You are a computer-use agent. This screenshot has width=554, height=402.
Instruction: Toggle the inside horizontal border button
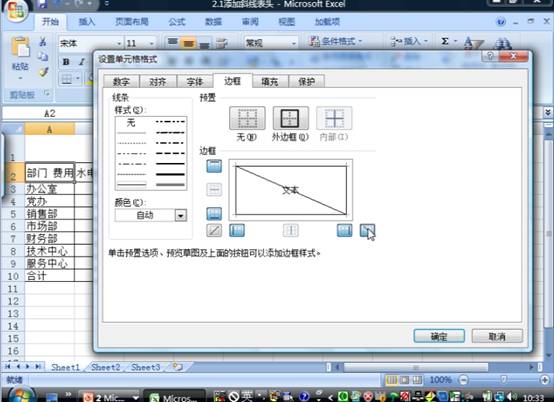point(214,190)
